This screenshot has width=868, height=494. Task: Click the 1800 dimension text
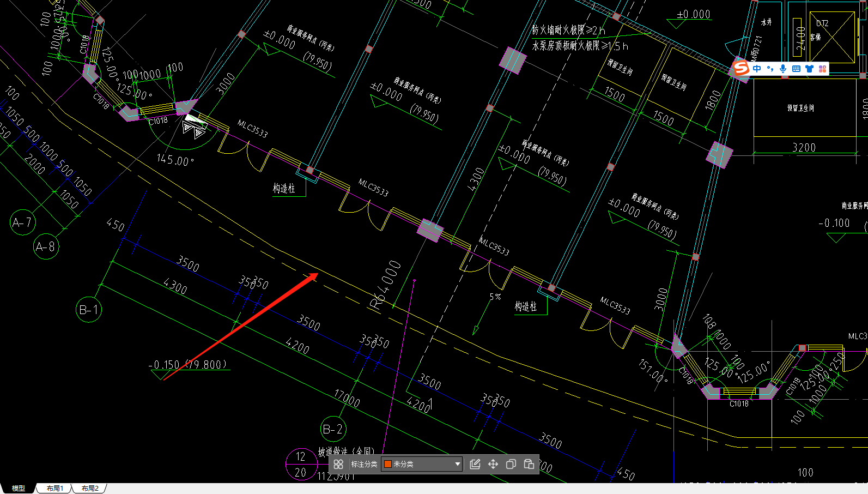713,100
